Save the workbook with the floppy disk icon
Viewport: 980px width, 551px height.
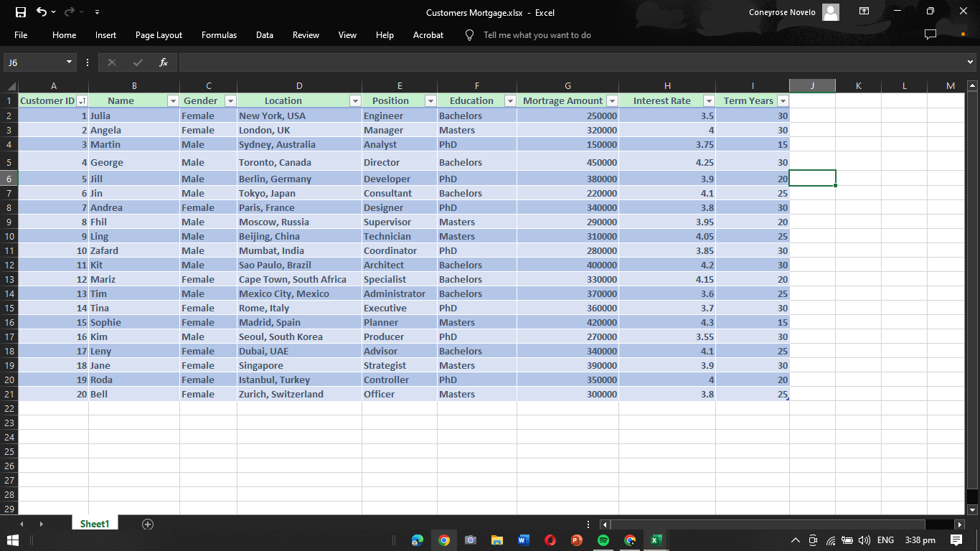click(x=21, y=12)
